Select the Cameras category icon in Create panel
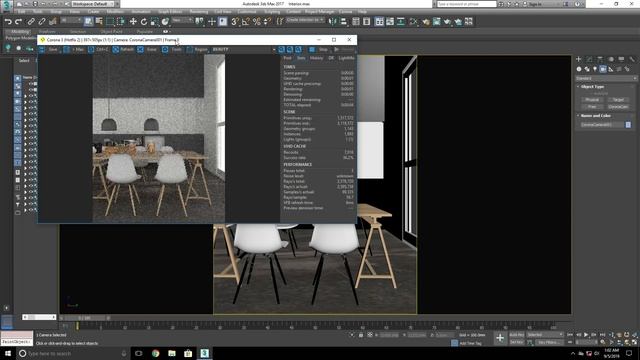The width and height of the screenshot is (640, 360). pos(603,69)
